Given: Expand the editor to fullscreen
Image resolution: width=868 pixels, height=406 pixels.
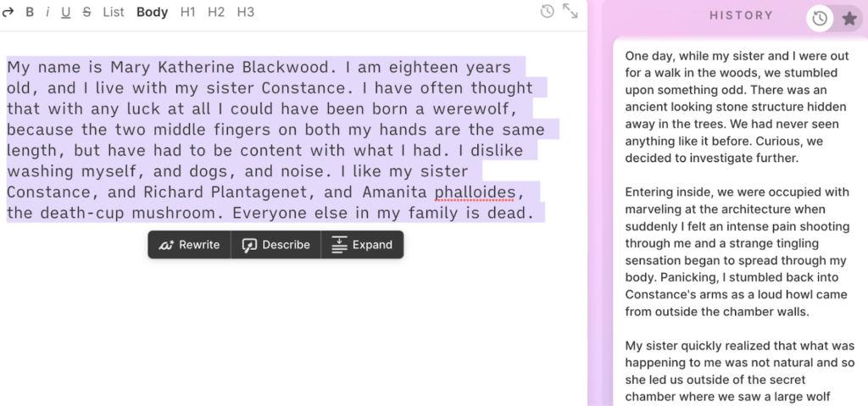Looking at the screenshot, I should click(570, 11).
